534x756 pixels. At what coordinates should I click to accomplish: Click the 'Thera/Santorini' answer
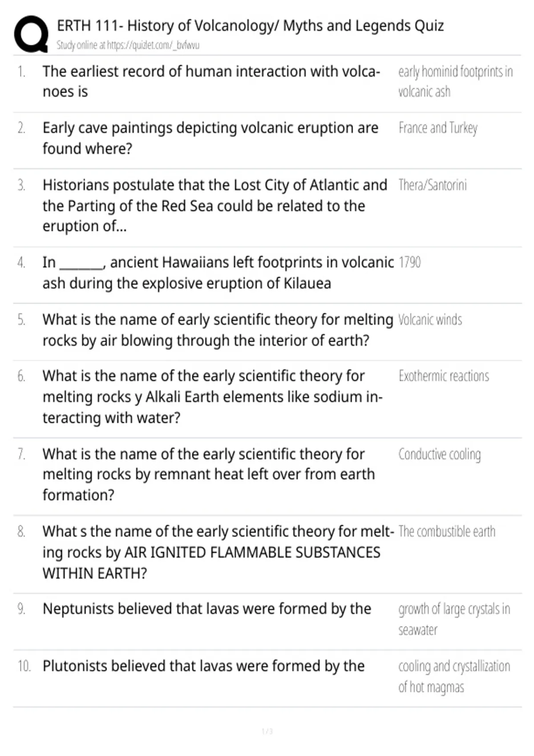click(433, 185)
